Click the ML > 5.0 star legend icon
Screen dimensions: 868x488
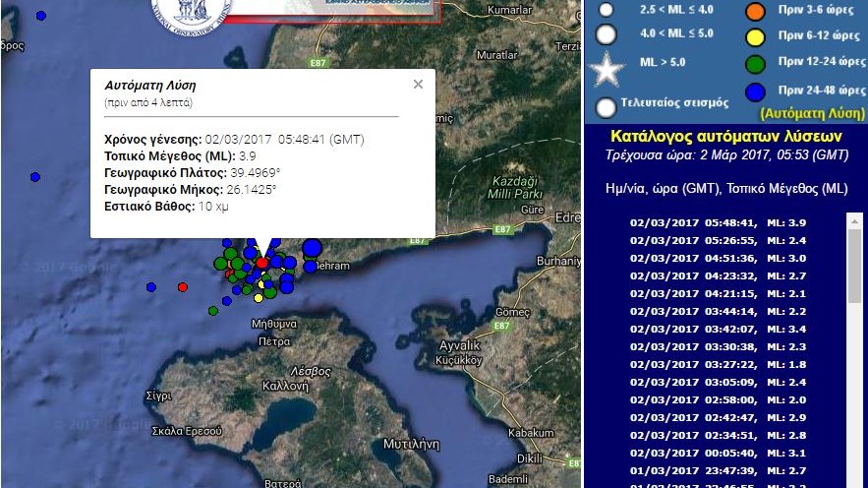click(x=607, y=71)
